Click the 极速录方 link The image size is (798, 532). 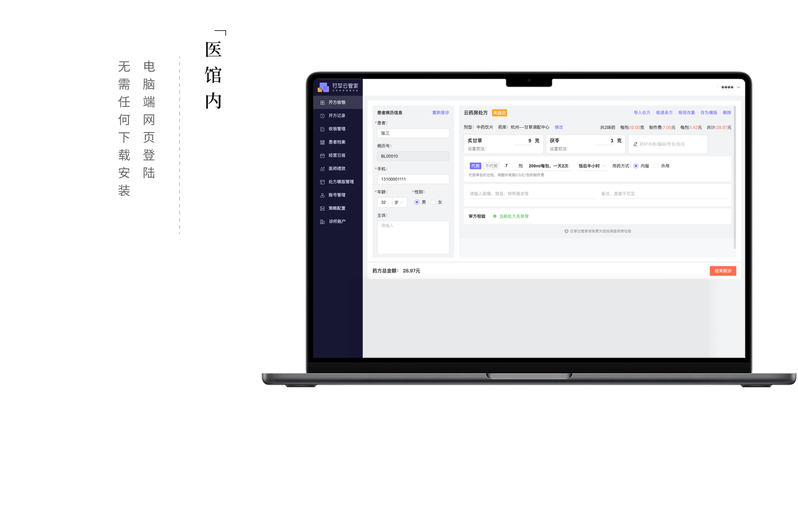(x=664, y=113)
